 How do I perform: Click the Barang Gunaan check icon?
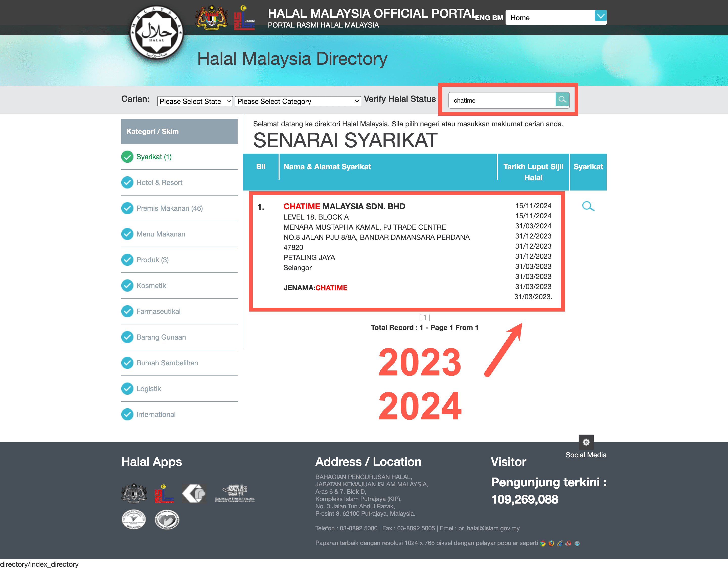point(127,337)
